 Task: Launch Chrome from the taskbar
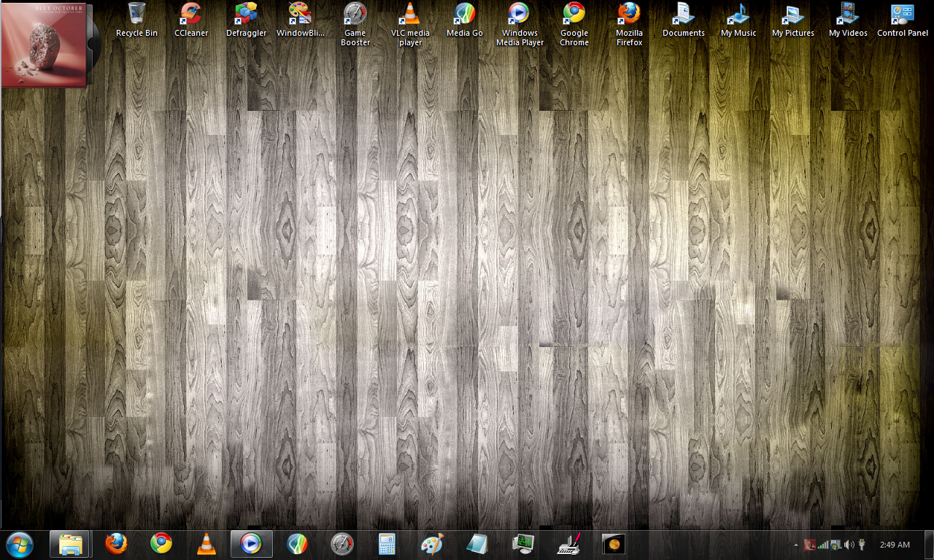click(x=161, y=544)
